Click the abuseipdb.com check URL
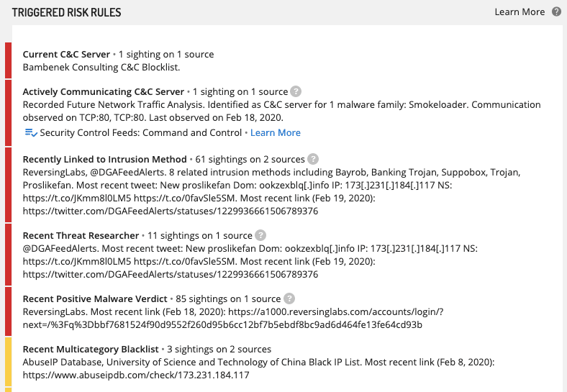Image resolution: width=567 pixels, height=392 pixels. pyautogui.click(x=136, y=375)
